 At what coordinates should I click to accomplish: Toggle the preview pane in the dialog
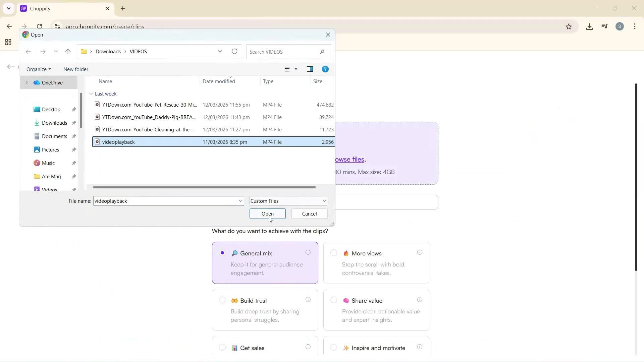pos(310,69)
